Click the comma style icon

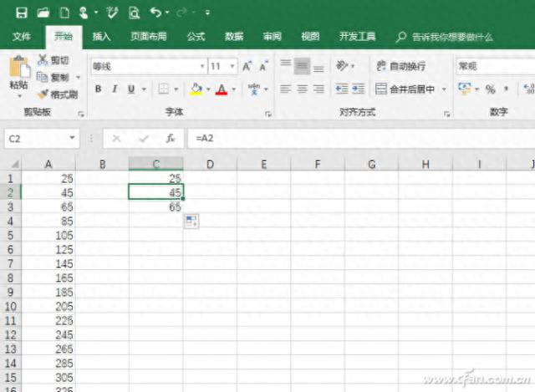pyautogui.click(x=507, y=89)
